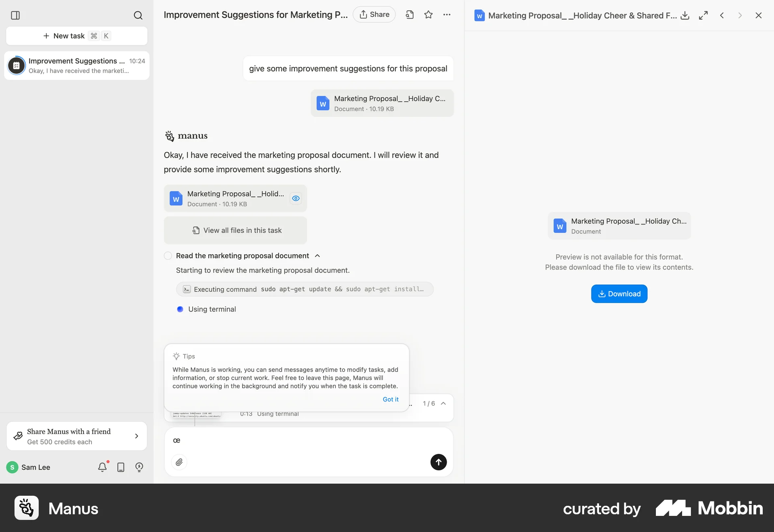Check the Read the marketing proposal document step
The image size is (774, 532).
tap(168, 256)
